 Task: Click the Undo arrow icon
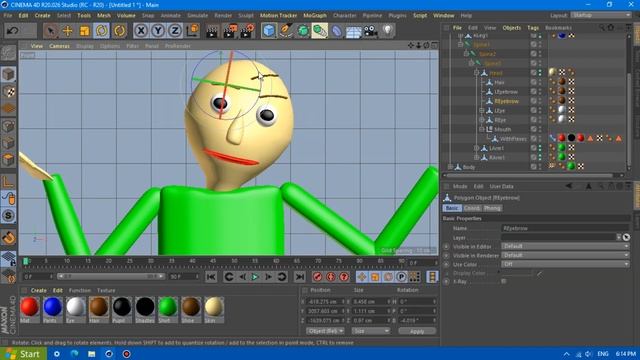click(13, 31)
